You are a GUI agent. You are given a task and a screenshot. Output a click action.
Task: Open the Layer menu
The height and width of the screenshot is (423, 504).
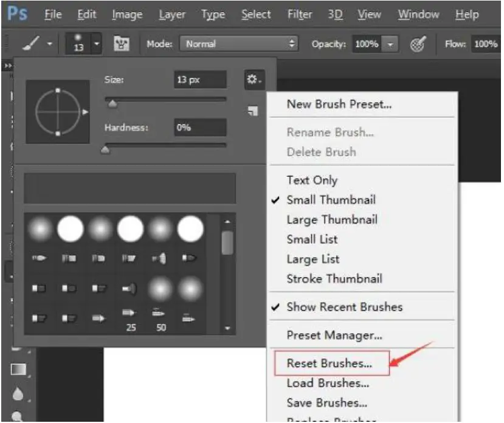pos(172,15)
